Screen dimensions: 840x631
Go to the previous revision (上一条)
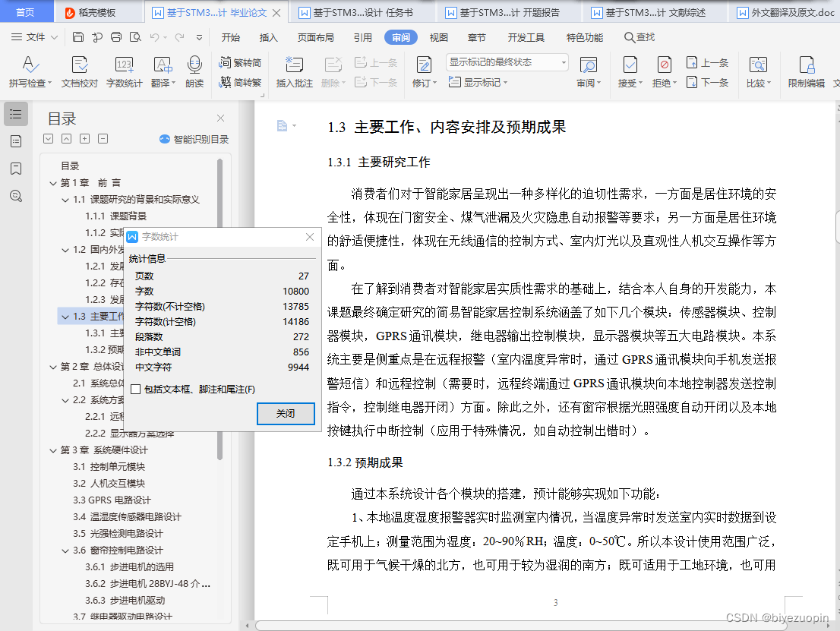[708, 63]
